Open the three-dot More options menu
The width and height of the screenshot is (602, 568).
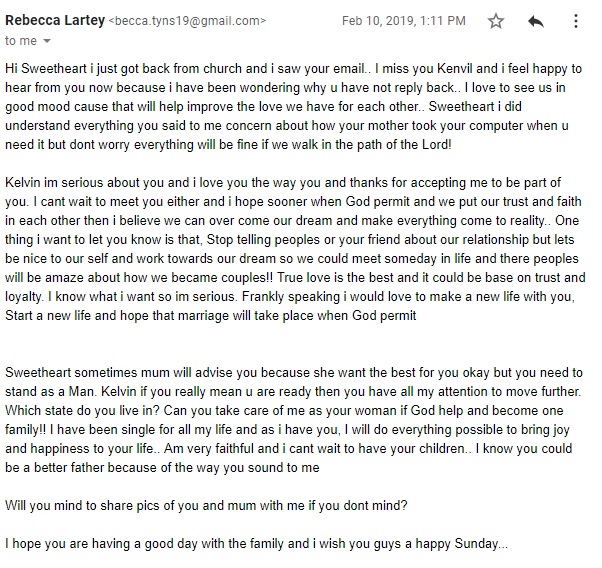click(576, 21)
